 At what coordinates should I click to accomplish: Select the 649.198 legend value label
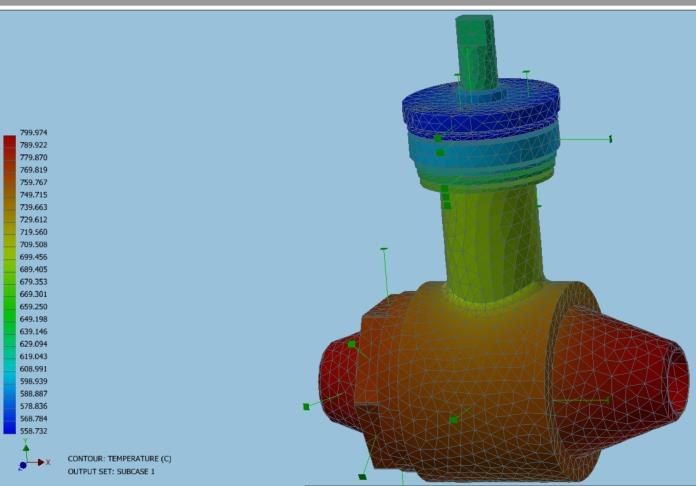pos(33,319)
